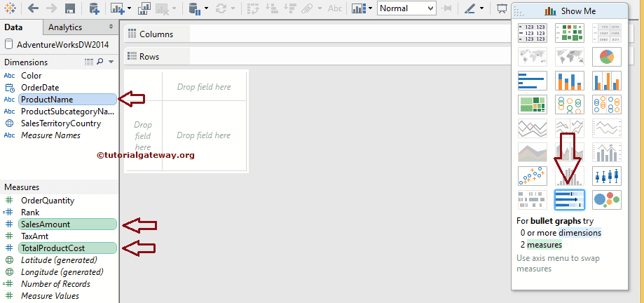Choose the treemap chart in Show Me

[533, 105]
